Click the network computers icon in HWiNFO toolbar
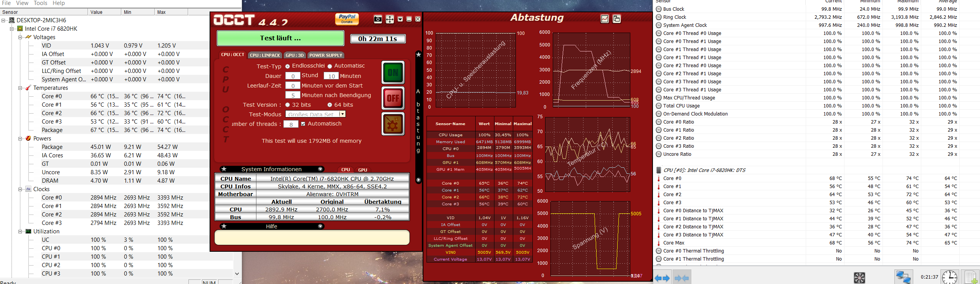Image resolution: width=980 pixels, height=284 pixels. coord(903,277)
